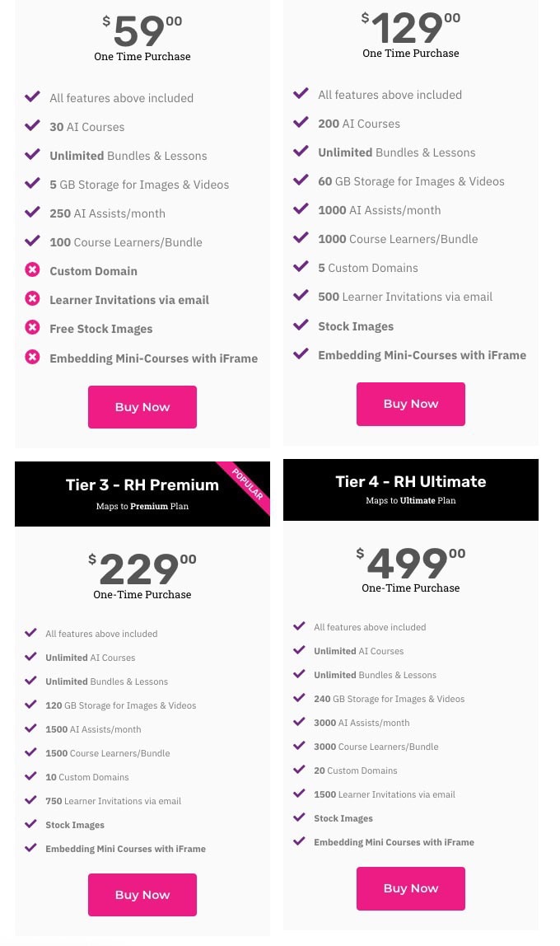560x946 pixels.
Task: Select the Tier 4 - RH Ultimate header
Action: pyautogui.click(x=410, y=489)
